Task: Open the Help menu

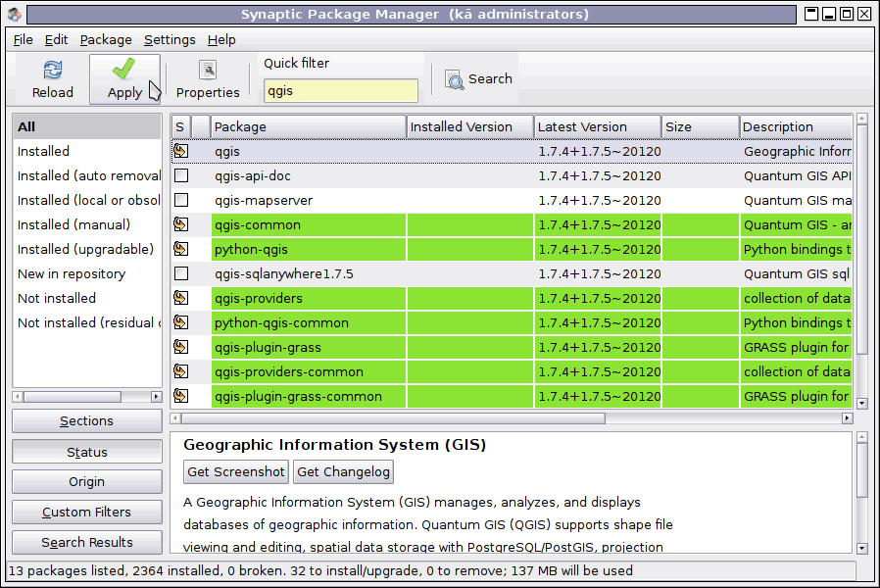Action: tap(221, 40)
